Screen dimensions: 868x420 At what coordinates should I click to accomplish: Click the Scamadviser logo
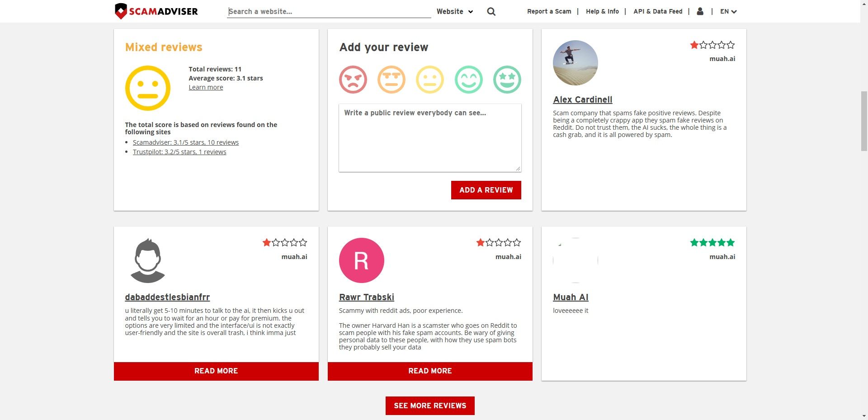[x=156, y=11]
